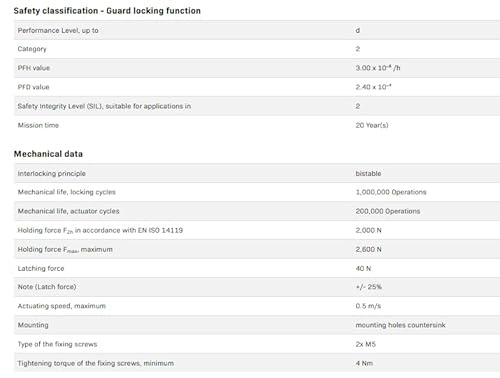Select Mechanical life, locking cycles row

[x=257, y=192]
